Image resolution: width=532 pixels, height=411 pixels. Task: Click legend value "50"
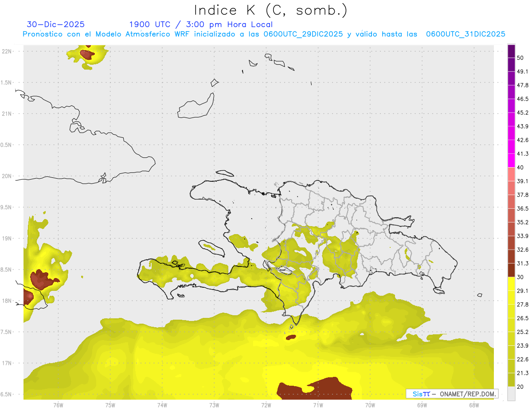tap(521, 58)
